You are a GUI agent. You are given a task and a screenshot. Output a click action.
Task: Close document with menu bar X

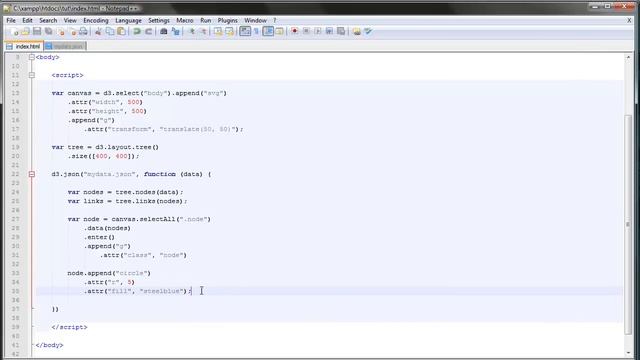tap(629, 20)
